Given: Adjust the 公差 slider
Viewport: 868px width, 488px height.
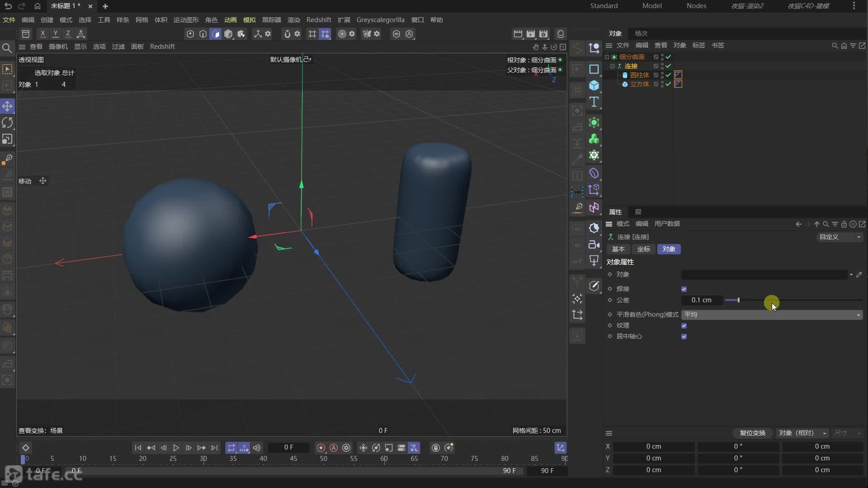Looking at the screenshot, I should (794, 300).
